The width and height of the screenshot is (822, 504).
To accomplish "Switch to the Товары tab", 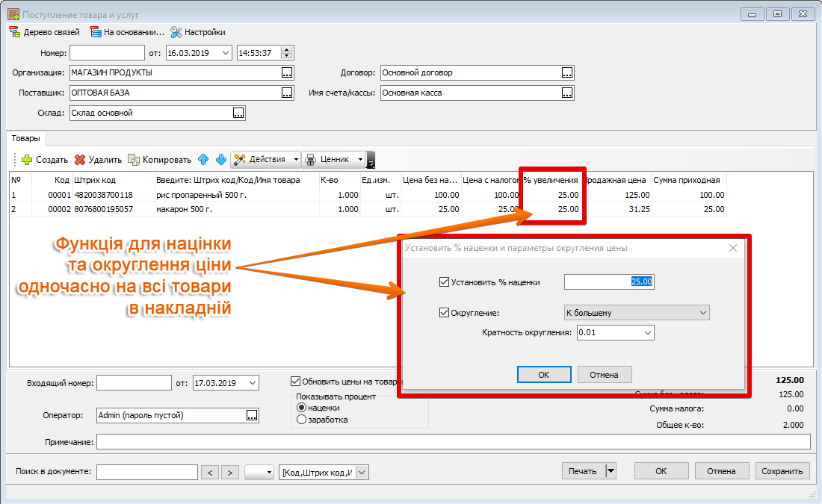I will click(25, 138).
